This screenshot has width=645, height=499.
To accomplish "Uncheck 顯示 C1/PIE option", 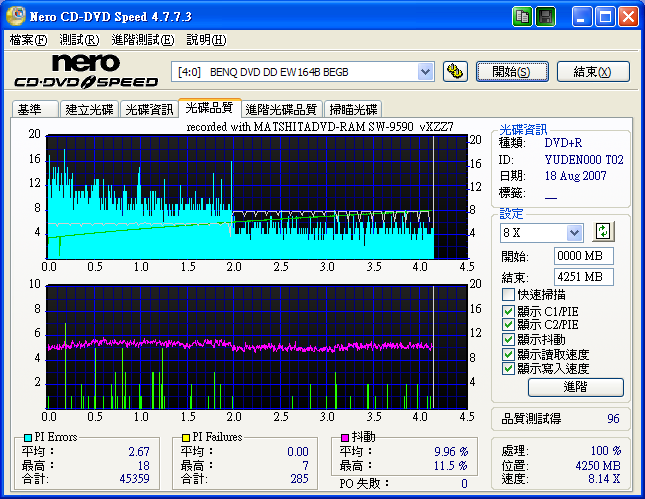I will point(508,310).
